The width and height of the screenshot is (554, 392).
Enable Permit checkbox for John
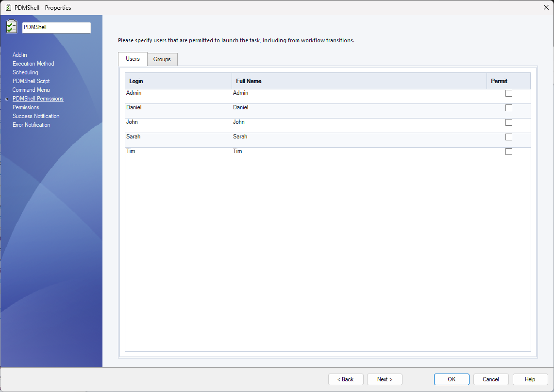click(508, 122)
